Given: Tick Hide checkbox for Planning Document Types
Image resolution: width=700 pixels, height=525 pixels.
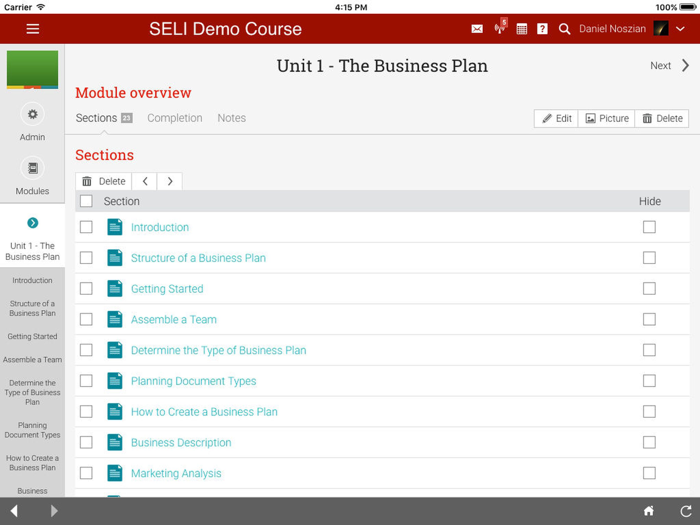Looking at the screenshot, I should coord(649,381).
